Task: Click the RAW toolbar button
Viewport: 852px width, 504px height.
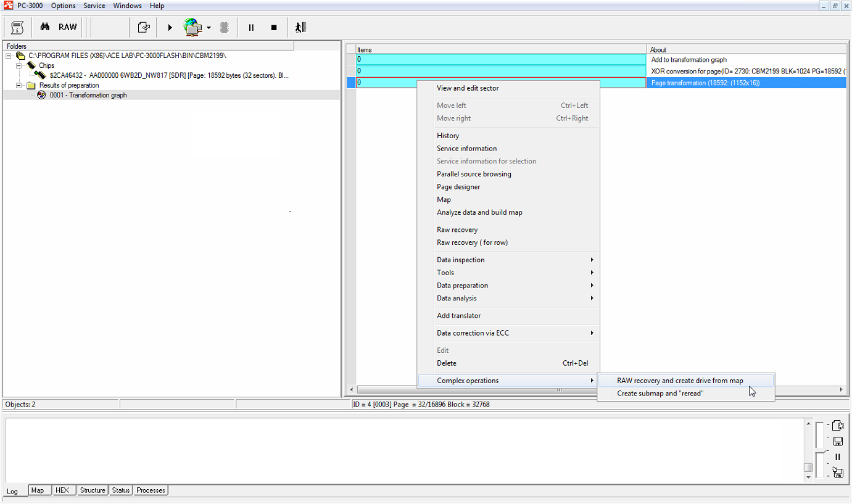Action: pos(68,27)
